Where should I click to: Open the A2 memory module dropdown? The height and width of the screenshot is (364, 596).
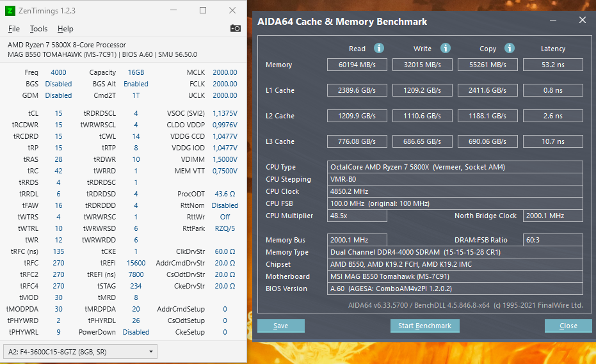80,352
